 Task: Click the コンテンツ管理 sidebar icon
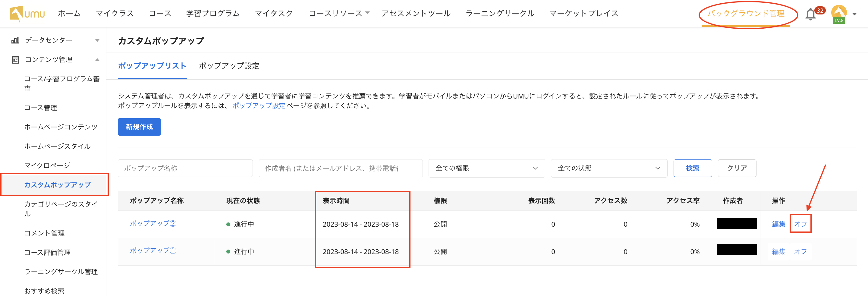(15, 60)
